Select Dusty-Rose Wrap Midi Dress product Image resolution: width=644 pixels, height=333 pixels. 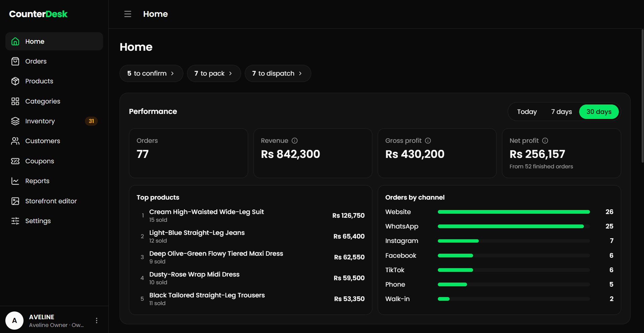(x=250, y=278)
